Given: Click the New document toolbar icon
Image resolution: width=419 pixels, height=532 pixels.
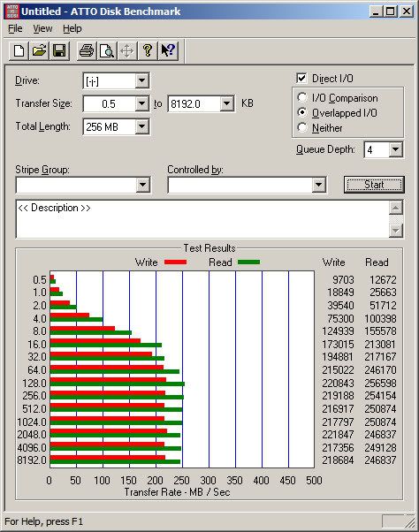Looking at the screenshot, I should 19,51.
